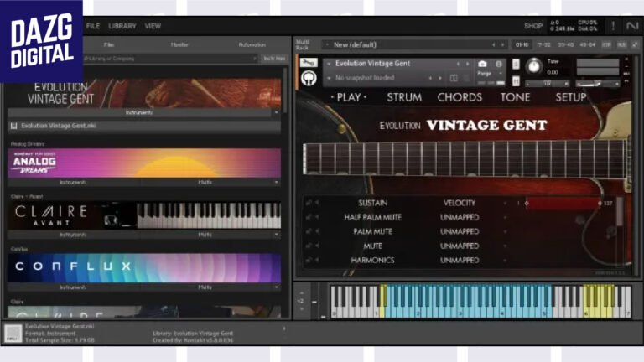Load previous instrument with left arrow
The height and width of the screenshot is (362, 644).
(458, 64)
